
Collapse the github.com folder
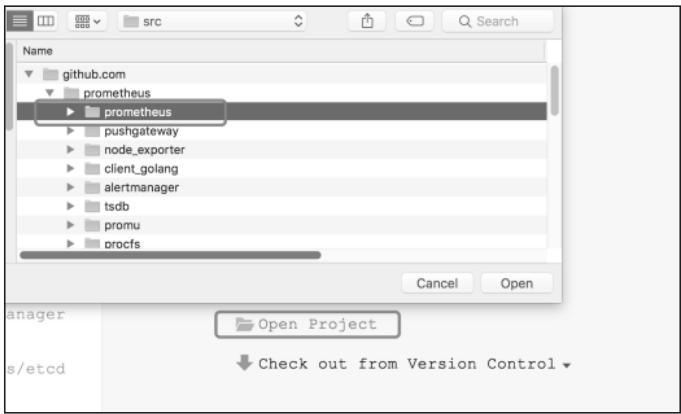pos(29,75)
